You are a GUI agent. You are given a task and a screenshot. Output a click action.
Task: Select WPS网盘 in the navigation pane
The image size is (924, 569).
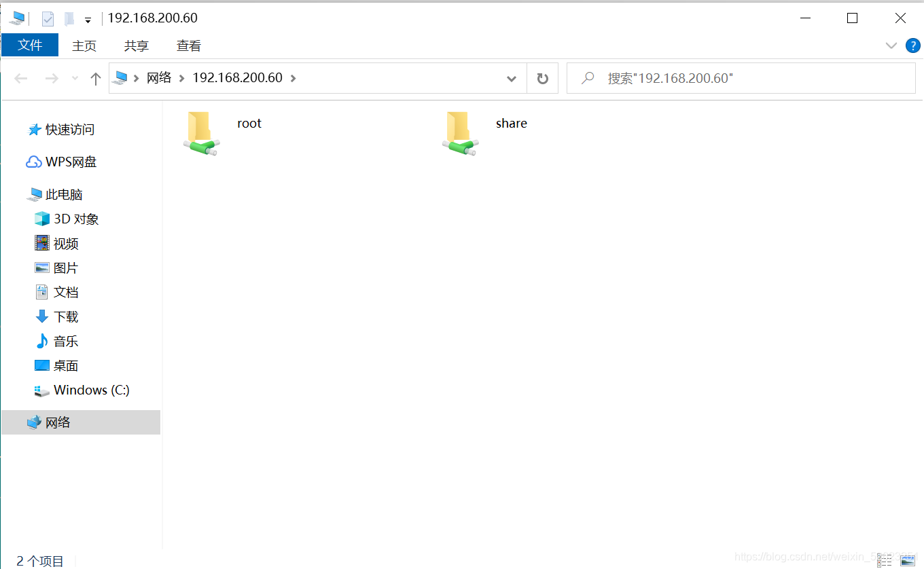point(71,162)
